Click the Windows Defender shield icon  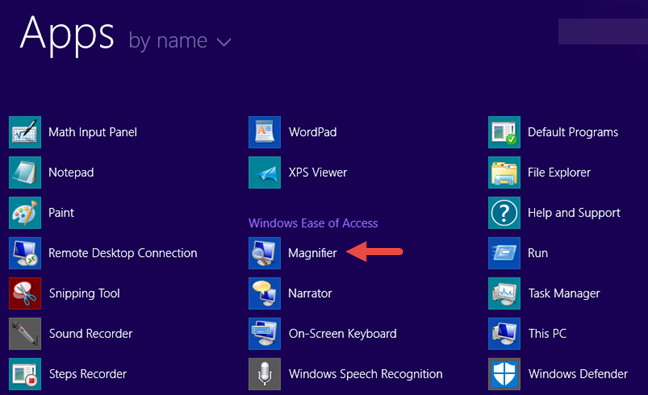pyautogui.click(x=504, y=374)
